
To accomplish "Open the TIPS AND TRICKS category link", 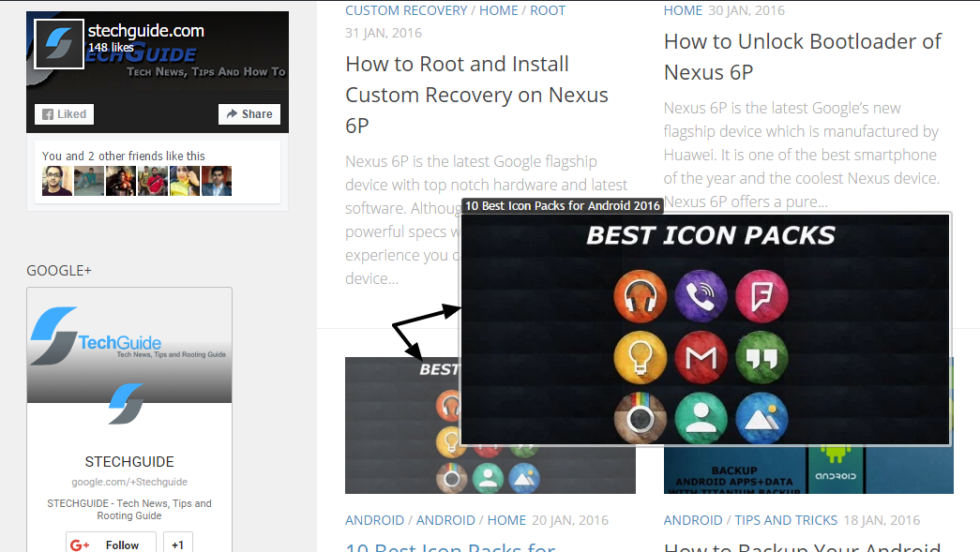I will tap(786, 520).
